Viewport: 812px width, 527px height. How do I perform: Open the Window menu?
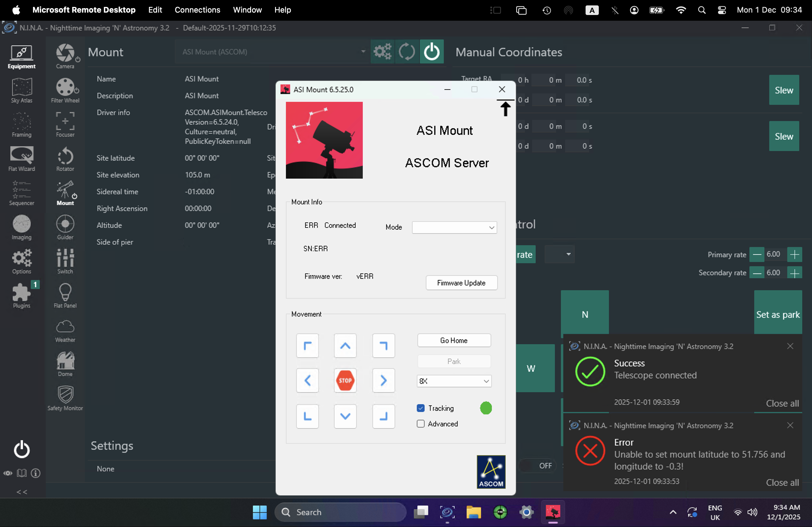(x=247, y=10)
